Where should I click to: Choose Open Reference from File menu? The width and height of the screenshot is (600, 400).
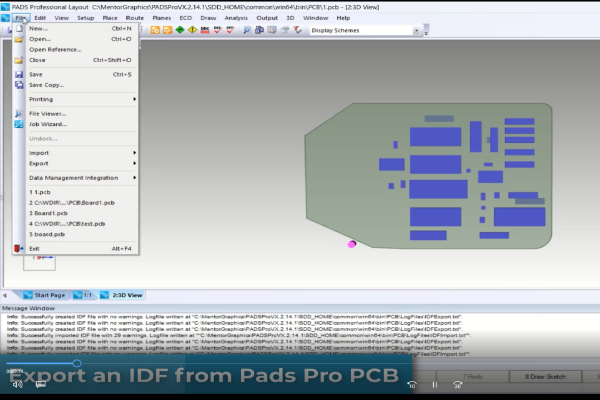pos(55,49)
